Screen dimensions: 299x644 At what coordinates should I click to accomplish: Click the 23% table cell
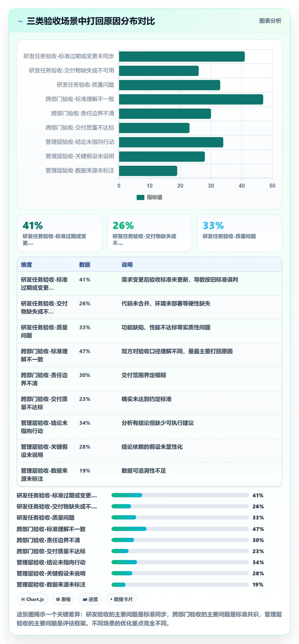click(85, 399)
